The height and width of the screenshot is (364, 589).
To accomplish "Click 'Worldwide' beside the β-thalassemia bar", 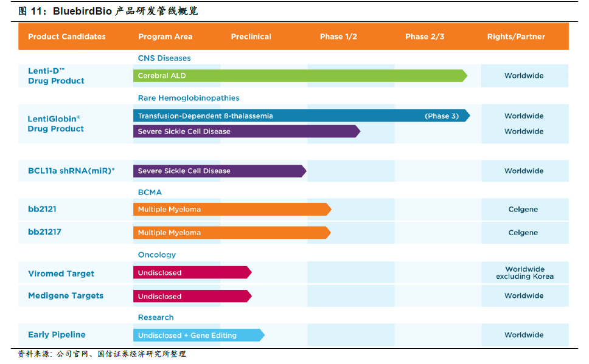I will click(x=524, y=116).
